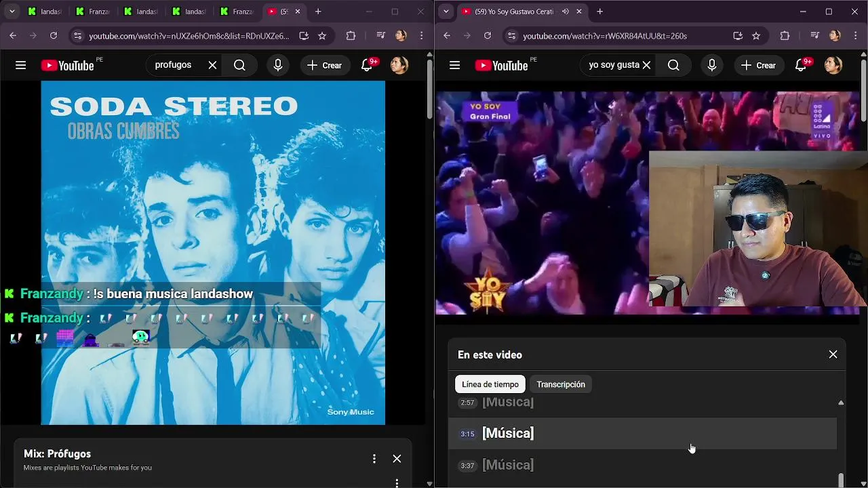868x488 pixels.
Task: Open Chrome three-dot menu in left window
Action: (422, 36)
